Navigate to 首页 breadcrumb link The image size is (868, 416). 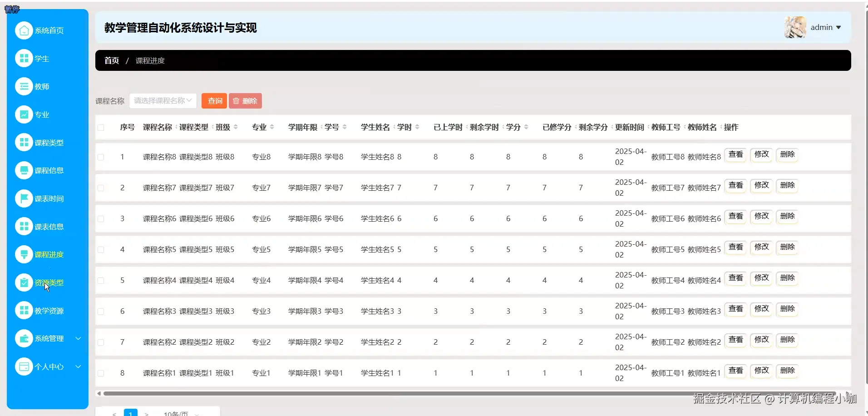111,60
